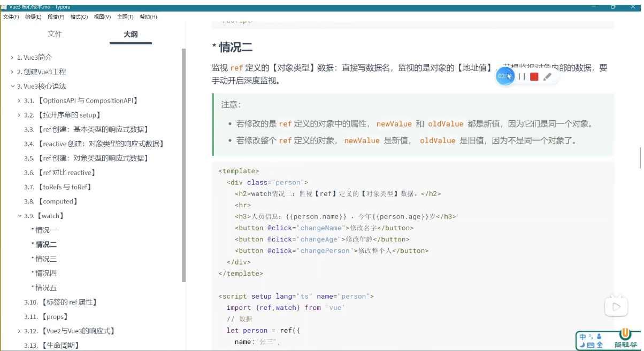The image size is (644, 351).
Task: Click the 注意: callout label
Action: (231, 105)
